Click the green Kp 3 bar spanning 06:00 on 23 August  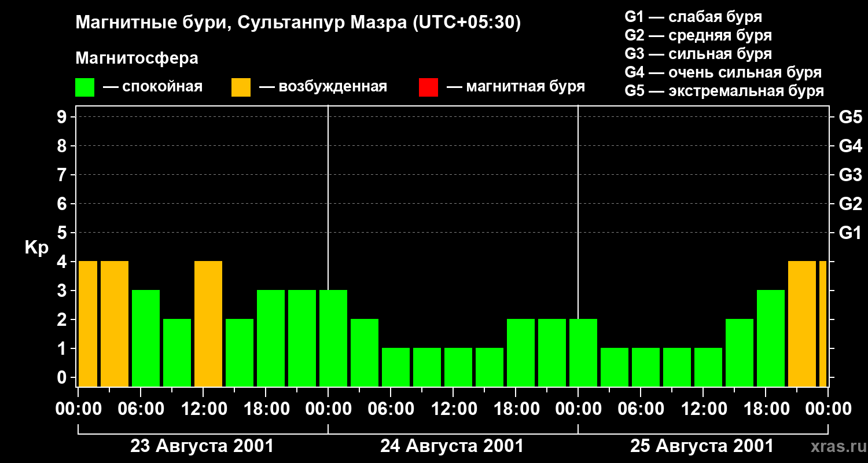146,339
